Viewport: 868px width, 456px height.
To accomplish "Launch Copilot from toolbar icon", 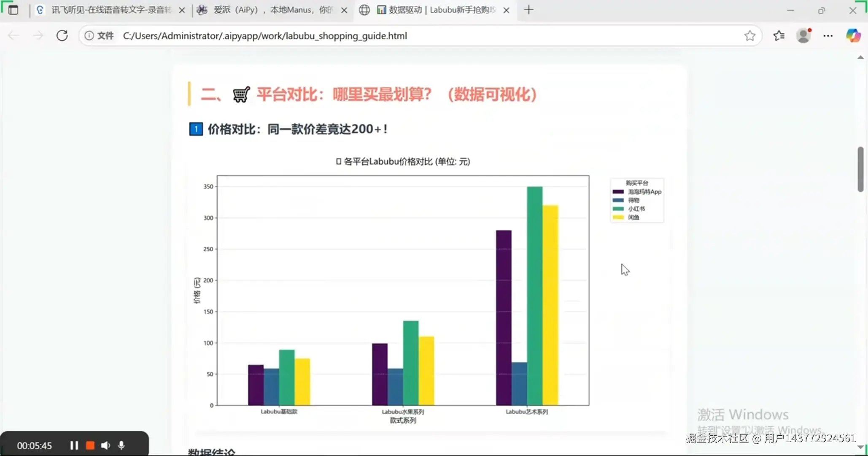I will coord(853,36).
